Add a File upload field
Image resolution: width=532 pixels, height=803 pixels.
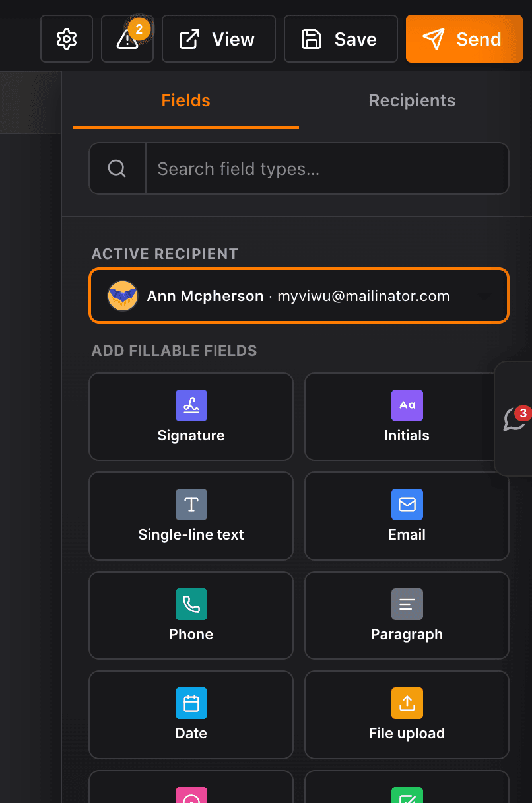[x=407, y=715]
